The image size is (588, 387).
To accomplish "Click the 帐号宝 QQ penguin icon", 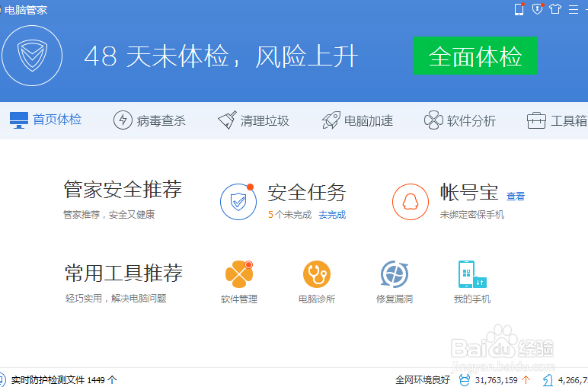I will [411, 202].
